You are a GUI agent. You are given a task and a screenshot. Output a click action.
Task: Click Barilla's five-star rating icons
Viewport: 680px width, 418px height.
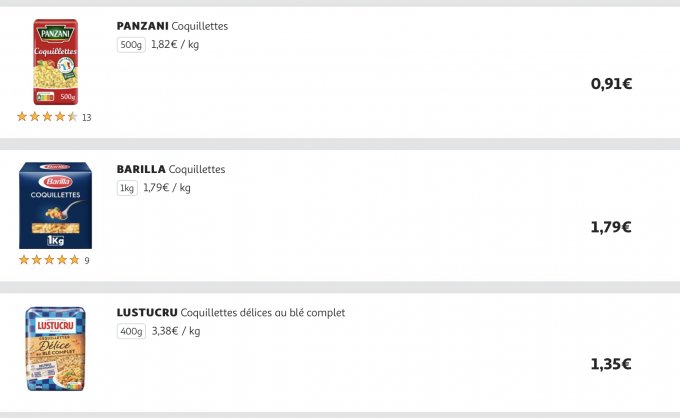(48, 261)
